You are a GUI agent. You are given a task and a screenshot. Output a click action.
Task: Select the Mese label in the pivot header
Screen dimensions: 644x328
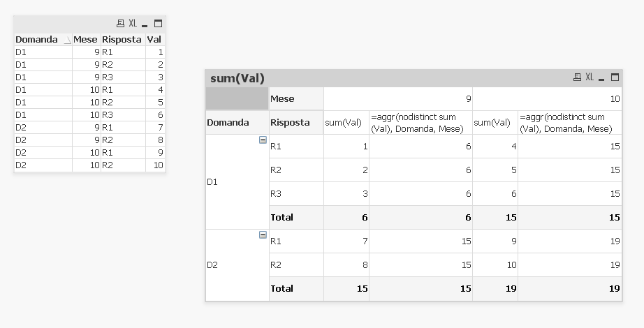coord(282,98)
